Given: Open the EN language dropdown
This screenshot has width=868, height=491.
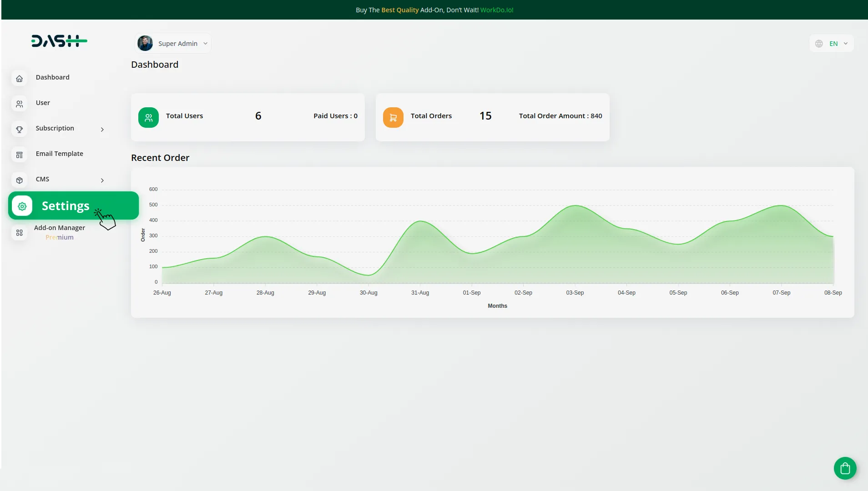Looking at the screenshot, I should tap(832, 44).
